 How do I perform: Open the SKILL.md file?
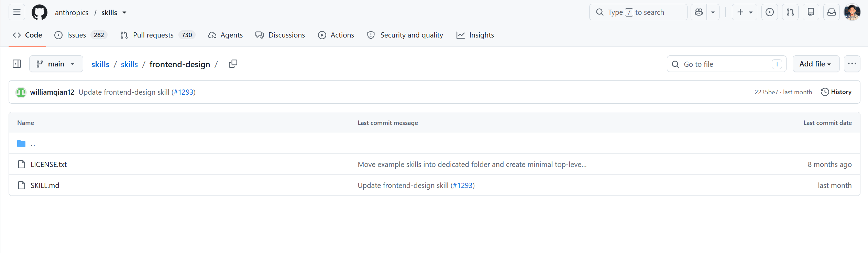[x=45, y=186]
